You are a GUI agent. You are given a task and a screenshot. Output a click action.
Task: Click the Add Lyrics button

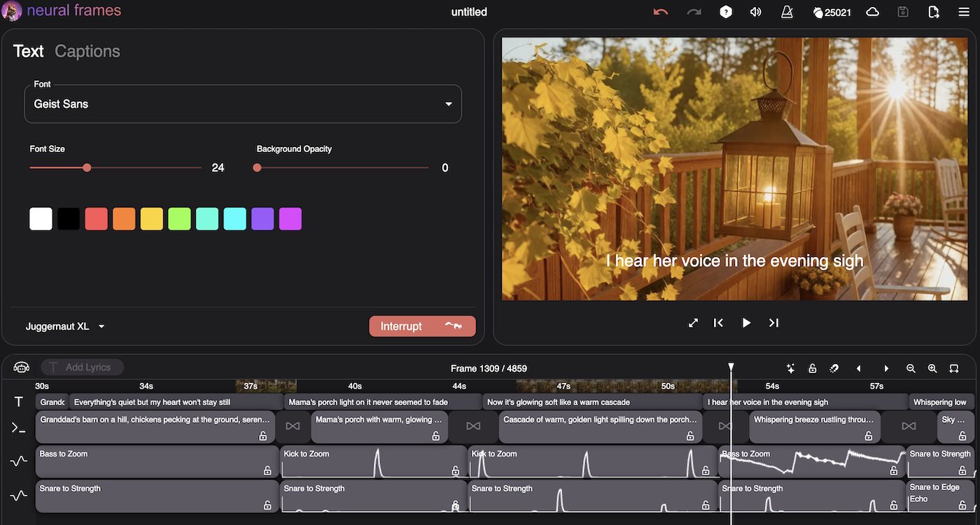(83, 367)
